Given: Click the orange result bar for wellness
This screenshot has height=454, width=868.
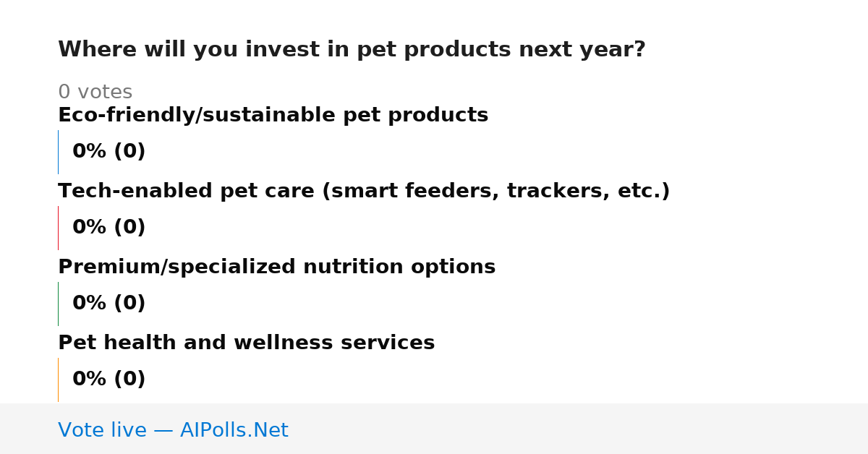Looking at the screenshot, I should (58, 380).
